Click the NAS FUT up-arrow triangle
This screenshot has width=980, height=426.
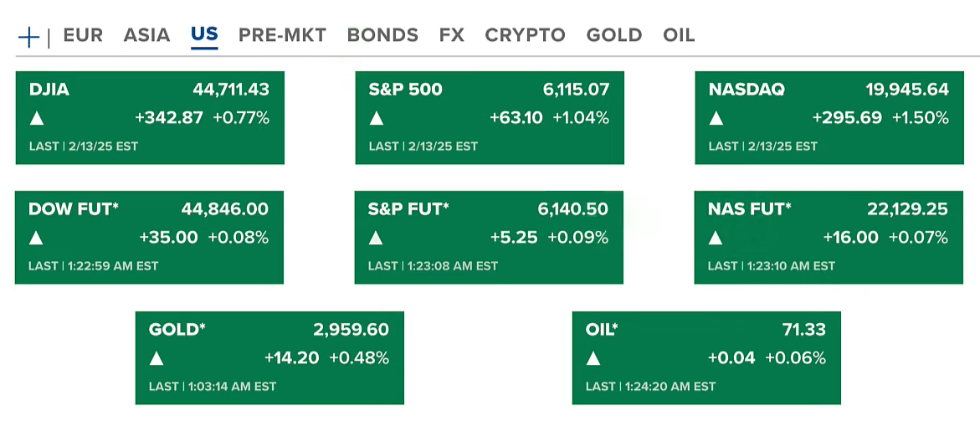716,238
